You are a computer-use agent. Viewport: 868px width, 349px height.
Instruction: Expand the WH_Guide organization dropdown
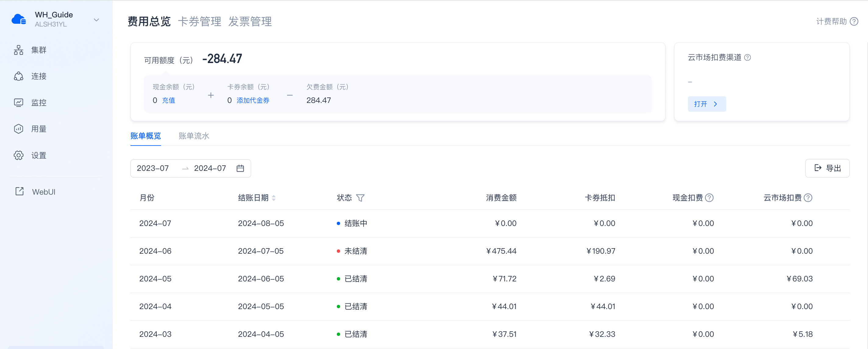tap(96, 20)
